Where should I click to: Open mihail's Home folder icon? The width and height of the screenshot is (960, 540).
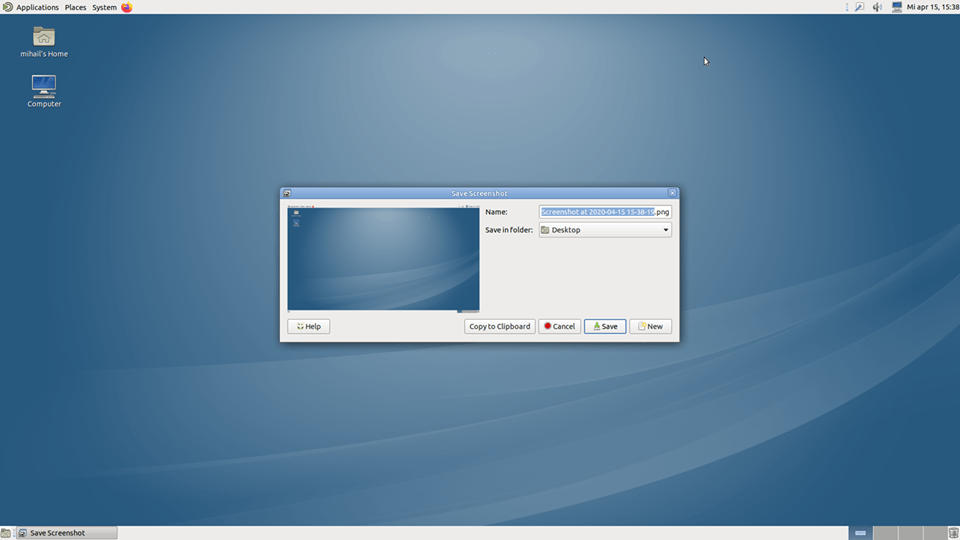click(x=44, y=37)
